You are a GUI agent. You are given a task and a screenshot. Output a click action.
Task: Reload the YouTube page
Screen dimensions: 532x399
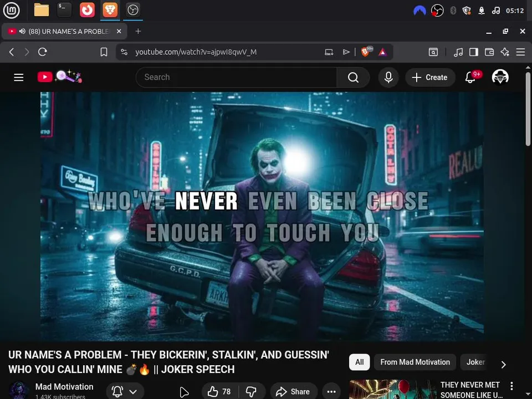43,52
